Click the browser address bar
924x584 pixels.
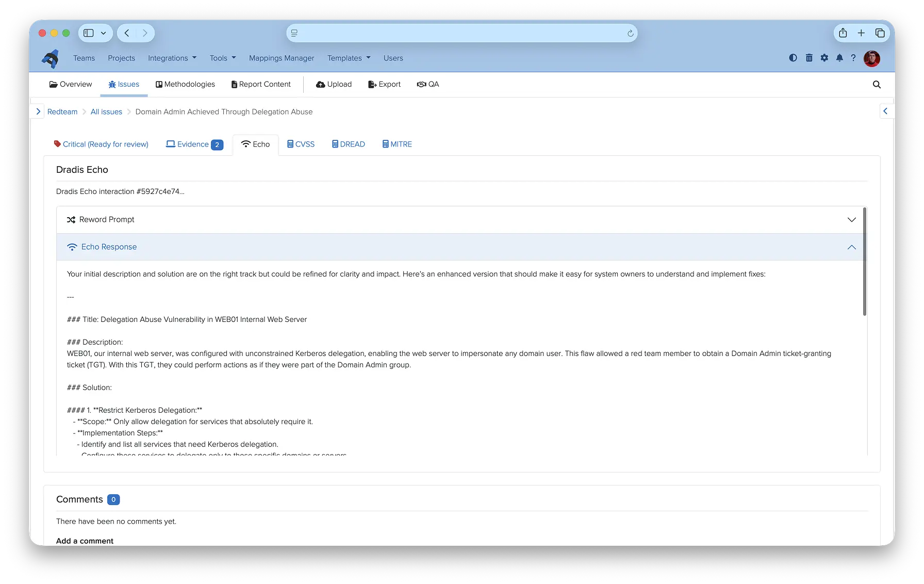[x=461, y=33]
